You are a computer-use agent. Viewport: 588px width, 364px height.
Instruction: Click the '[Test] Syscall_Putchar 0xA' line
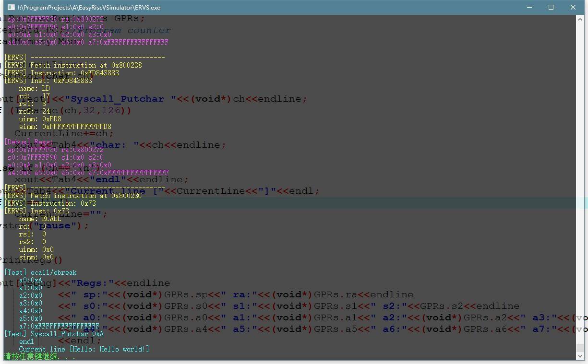54,334
